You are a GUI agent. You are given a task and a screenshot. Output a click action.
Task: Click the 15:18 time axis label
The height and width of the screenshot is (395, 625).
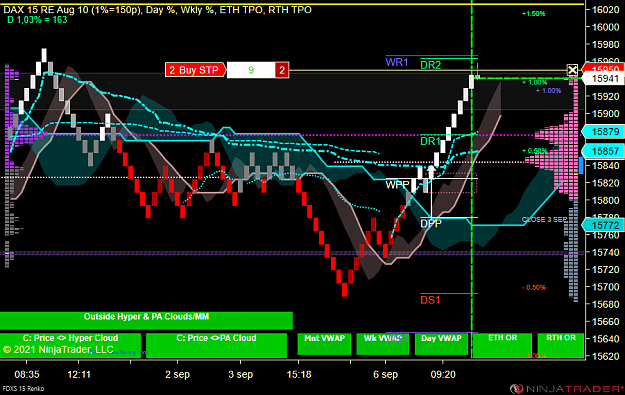click(x=299, y=375)
